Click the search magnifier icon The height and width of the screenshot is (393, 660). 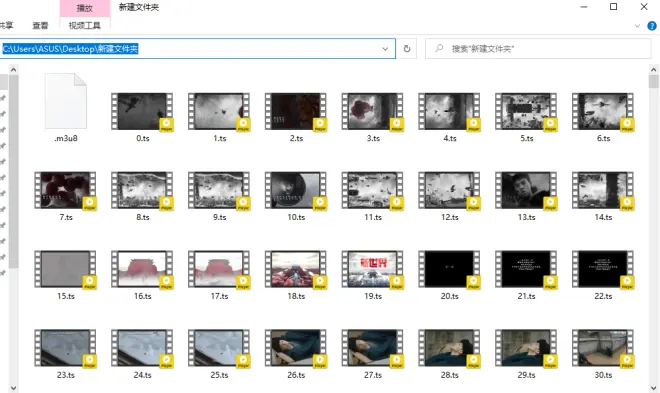click(x=439, y=48)
